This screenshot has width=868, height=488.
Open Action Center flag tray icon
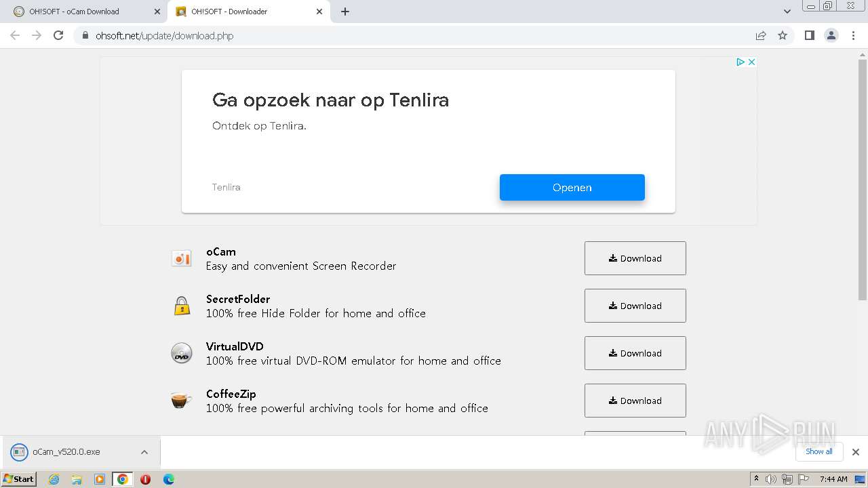(803, 479)
